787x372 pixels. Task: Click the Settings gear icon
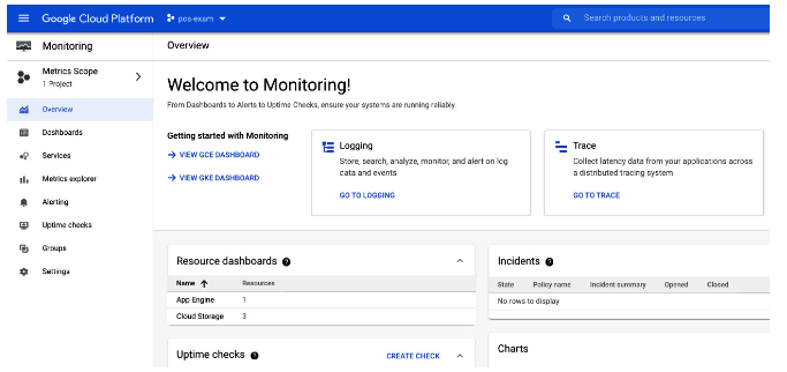pyautogui.click(x=24, y=272)
